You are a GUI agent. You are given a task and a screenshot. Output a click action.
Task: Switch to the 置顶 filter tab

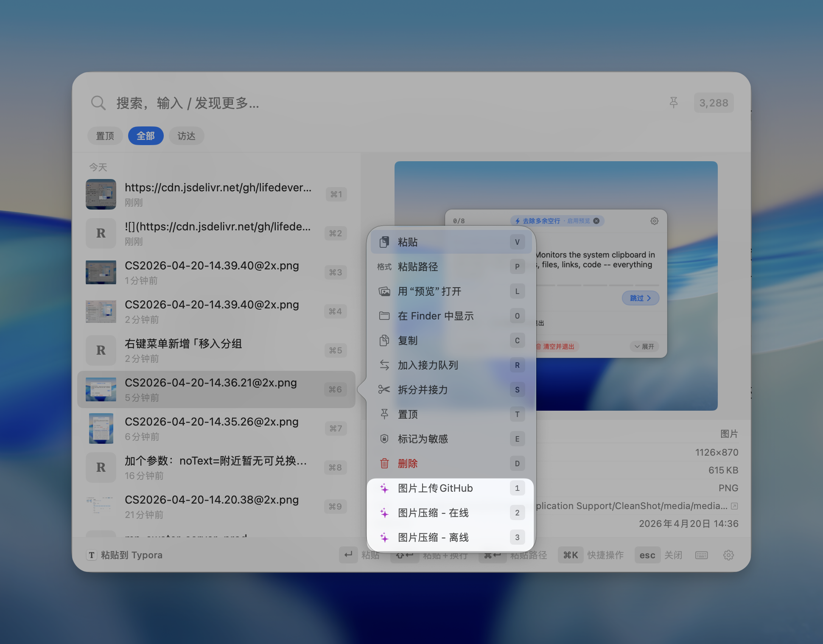coord(105,136)
